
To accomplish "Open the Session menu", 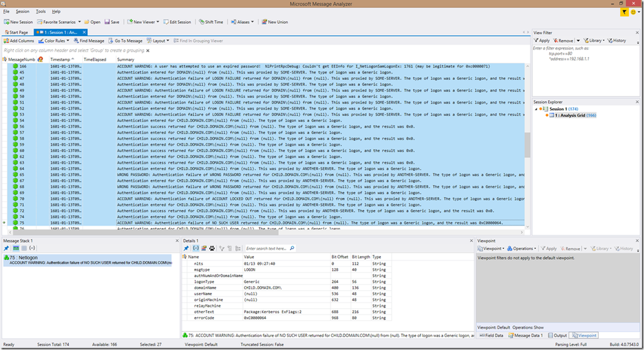I will click(x=22, y=12).
